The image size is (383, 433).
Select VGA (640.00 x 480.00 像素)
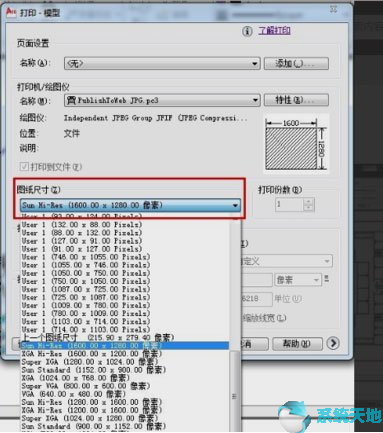[x=125, y=394]
